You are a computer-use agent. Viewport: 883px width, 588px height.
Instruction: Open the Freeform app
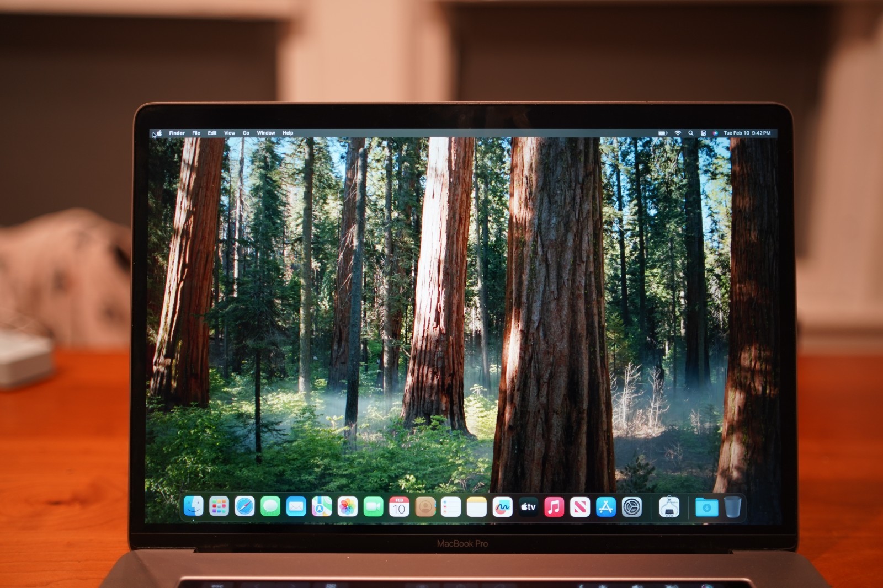502,506
